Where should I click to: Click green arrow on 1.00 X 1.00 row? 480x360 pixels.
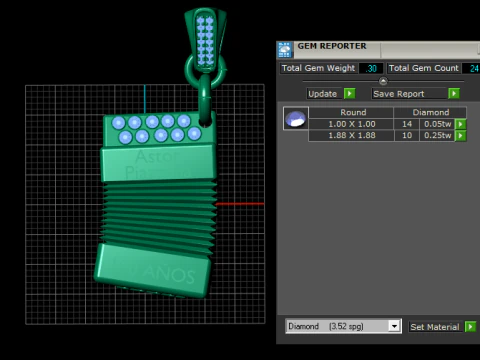(x=461, y=124)
